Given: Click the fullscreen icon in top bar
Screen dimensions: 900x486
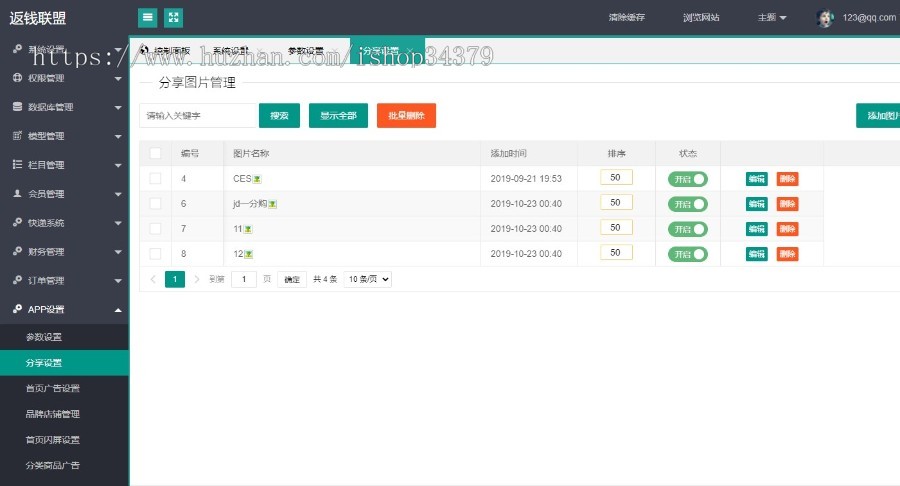Looking at the screenshot, I should pyautogui.click(x=174, y=17).
